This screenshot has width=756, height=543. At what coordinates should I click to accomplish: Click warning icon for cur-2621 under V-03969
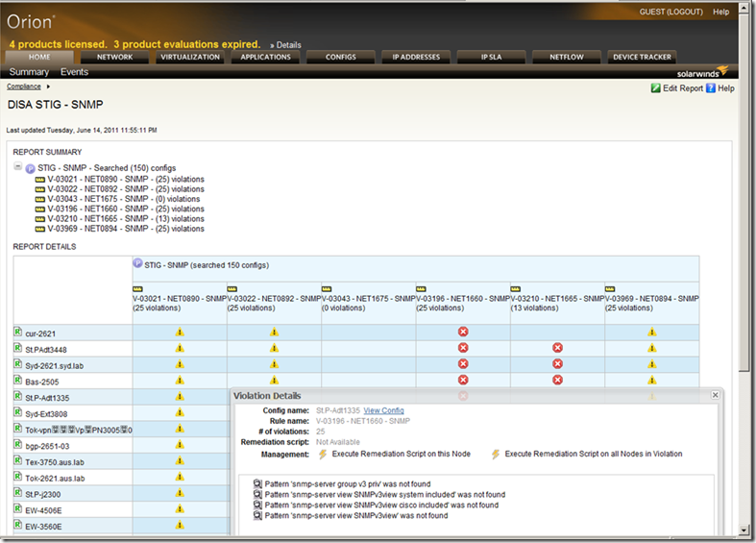(652, 332)
